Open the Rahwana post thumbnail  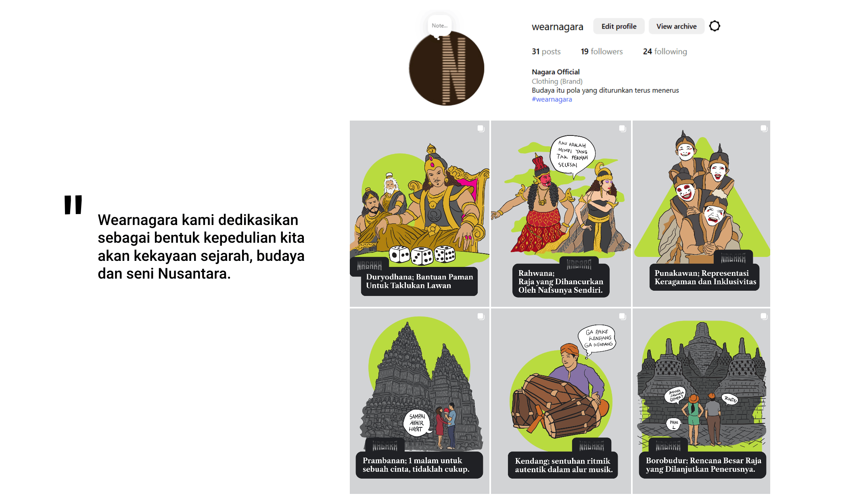[561, 214]
